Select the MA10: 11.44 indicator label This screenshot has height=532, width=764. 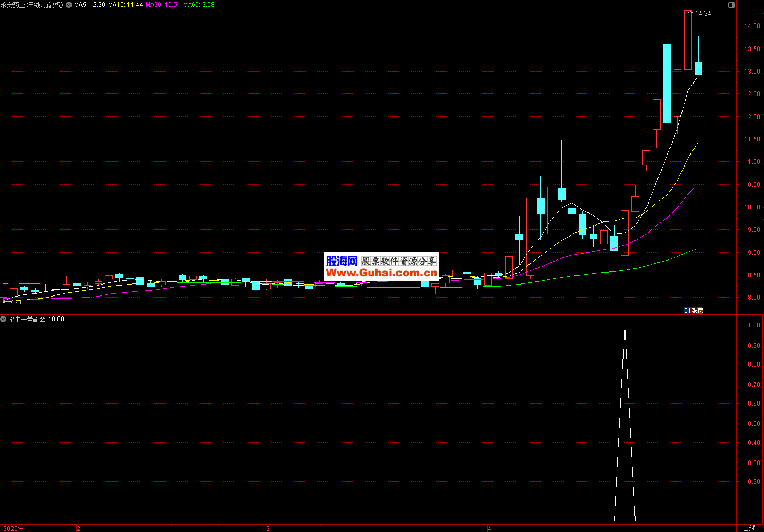coord(125,5)
